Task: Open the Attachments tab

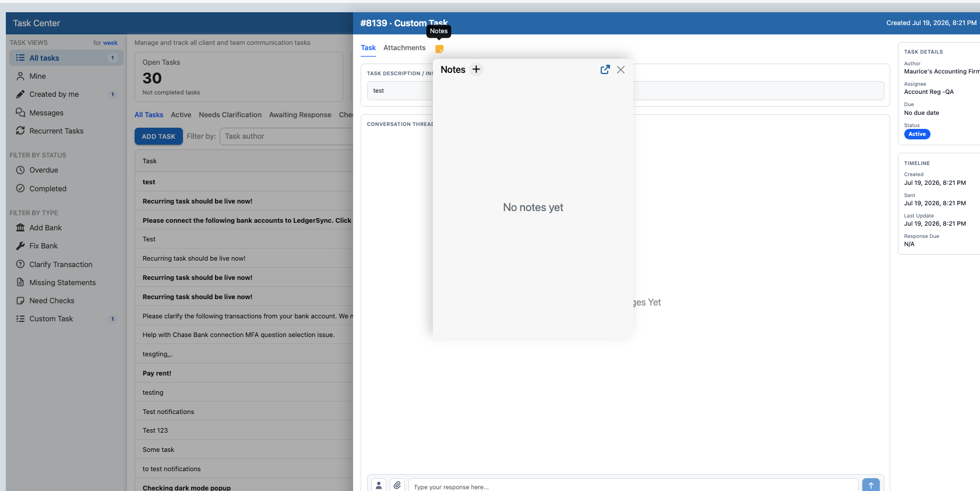Action: point(404,48)
